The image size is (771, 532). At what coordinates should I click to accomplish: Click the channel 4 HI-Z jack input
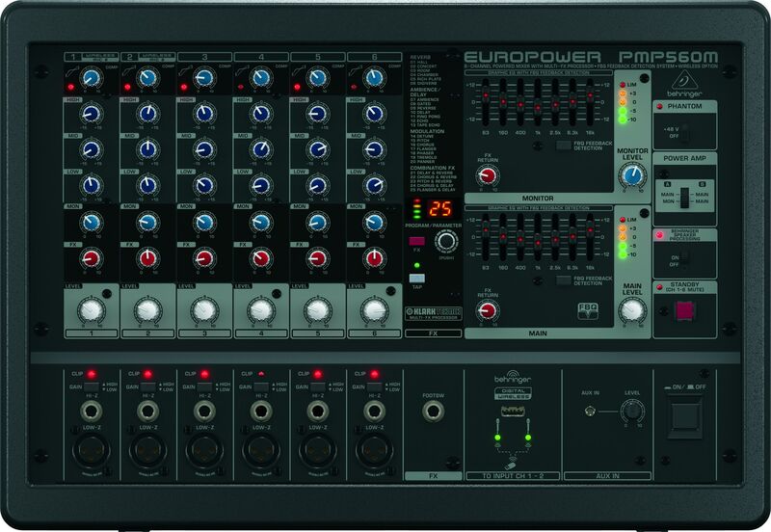click(261, 411)
